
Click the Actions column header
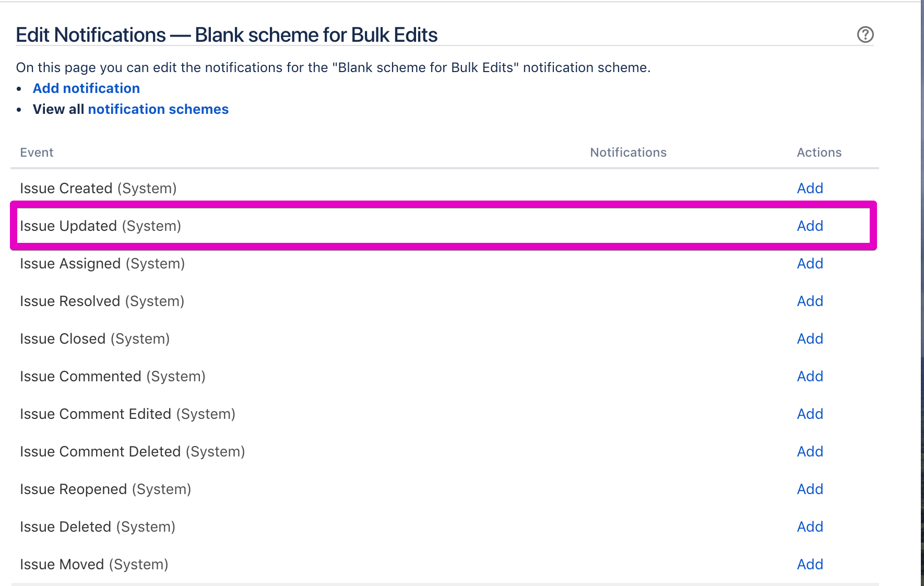pos(819,153)
